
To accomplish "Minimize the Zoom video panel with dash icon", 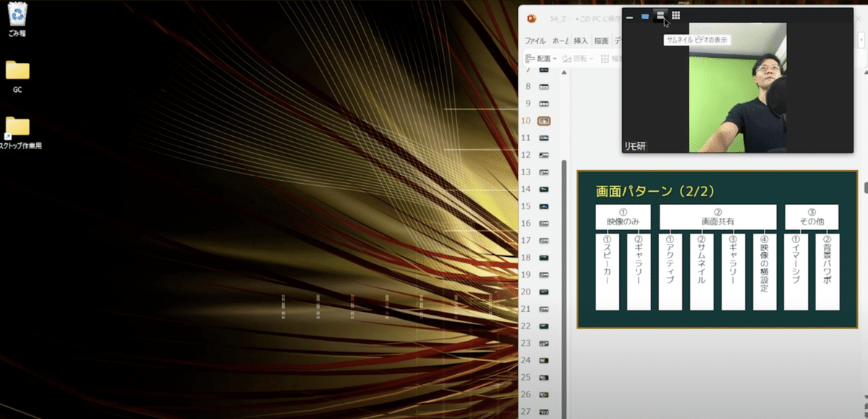I will click(x=629, y=16).
